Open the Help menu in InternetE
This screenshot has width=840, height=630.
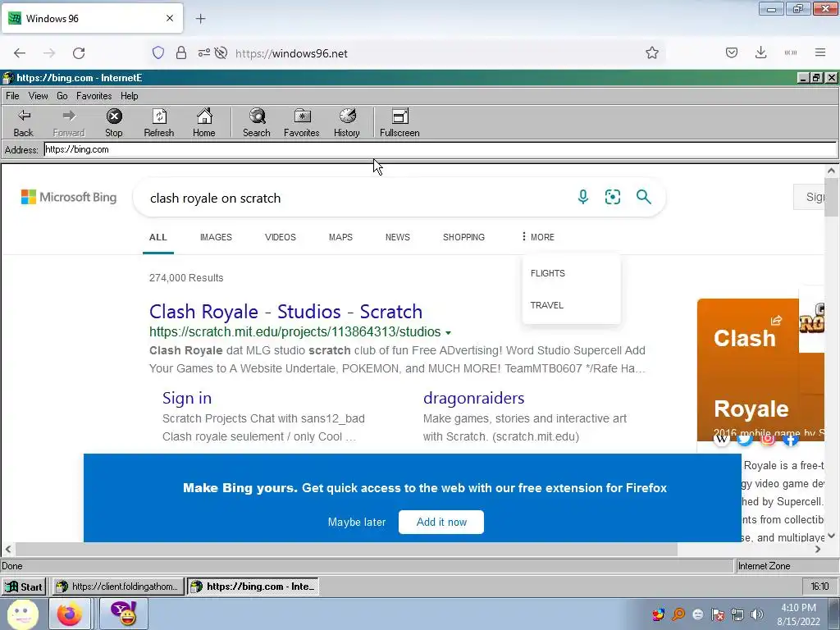tap(129, 96)
